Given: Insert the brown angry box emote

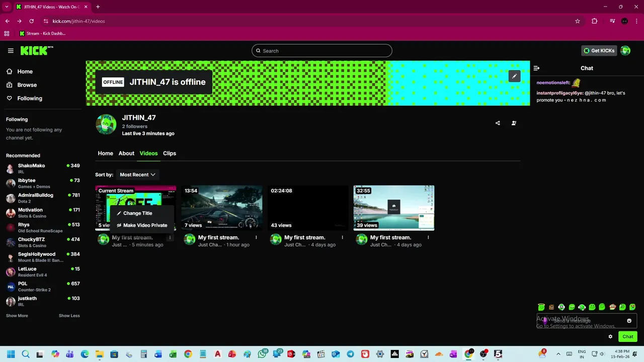Looking at the screenshot, I should tap(551, 307).
